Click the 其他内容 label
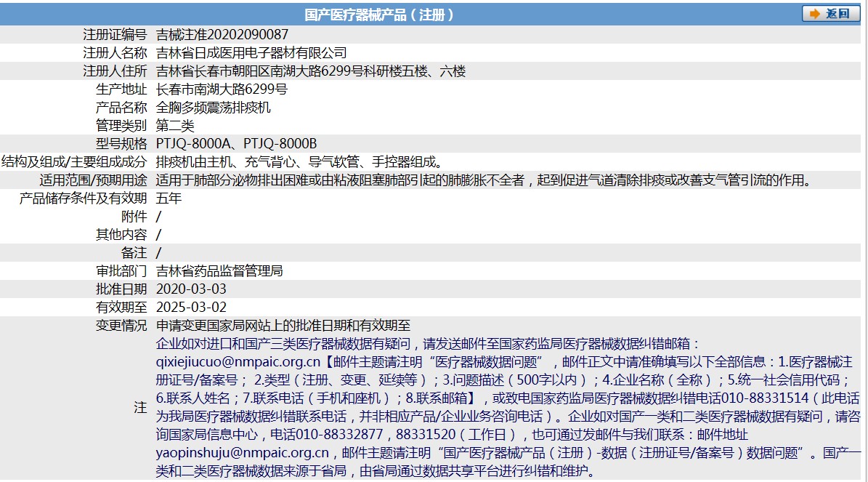Image resolution: width=868 pixels, height=482 pixels. [121, 235]
